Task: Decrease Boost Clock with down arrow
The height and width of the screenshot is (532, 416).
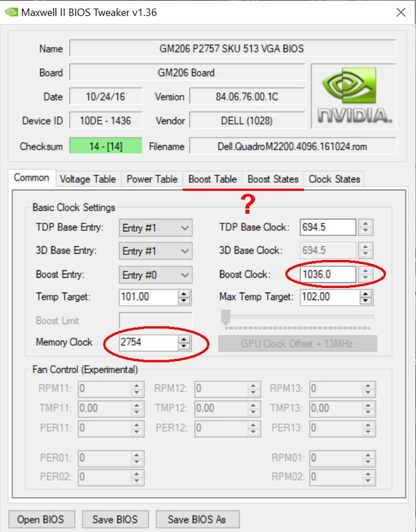Action: tap(365, 278)
